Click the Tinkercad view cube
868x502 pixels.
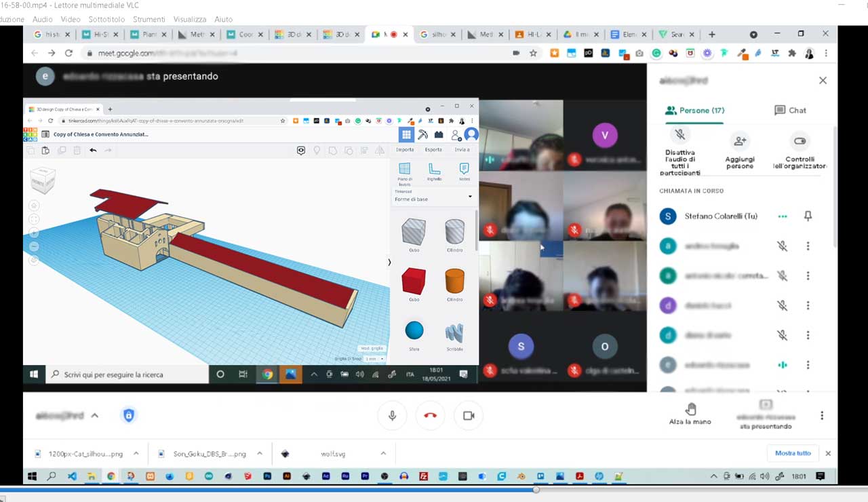(x=43, y=180)
